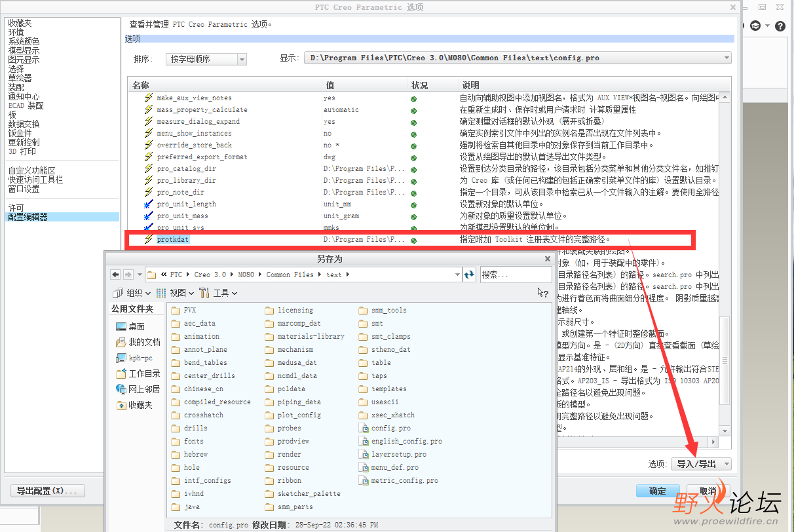Select the english_config.pro file
Screen dimensions: 794x532
coord(400,441)
